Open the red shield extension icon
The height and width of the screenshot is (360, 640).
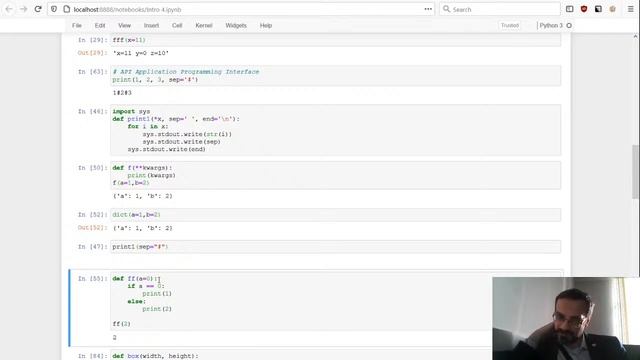pos(584,9)
